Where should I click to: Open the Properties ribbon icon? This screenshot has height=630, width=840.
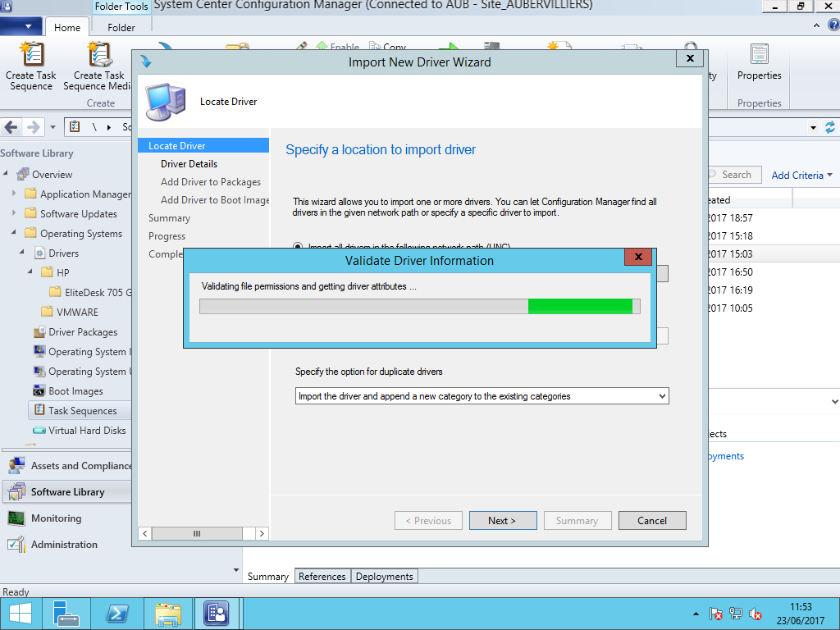(759, 55)
